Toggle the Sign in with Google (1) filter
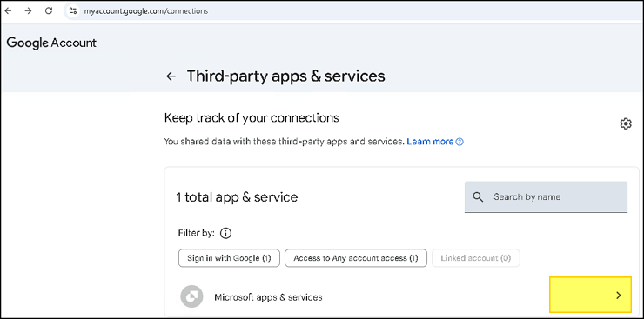This screenshot has height=319, width=644. [x=229, y=258]
